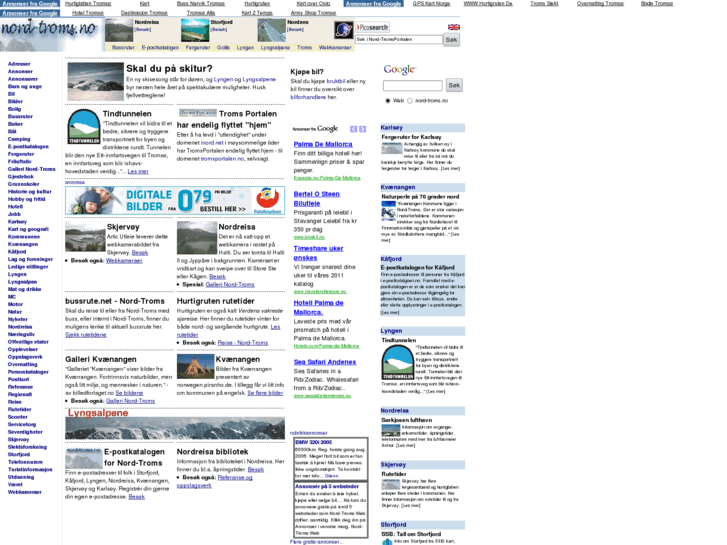This screenshot has width=727, height=545.
Task: Select the Web radio button
Action: tap(388, 101)
